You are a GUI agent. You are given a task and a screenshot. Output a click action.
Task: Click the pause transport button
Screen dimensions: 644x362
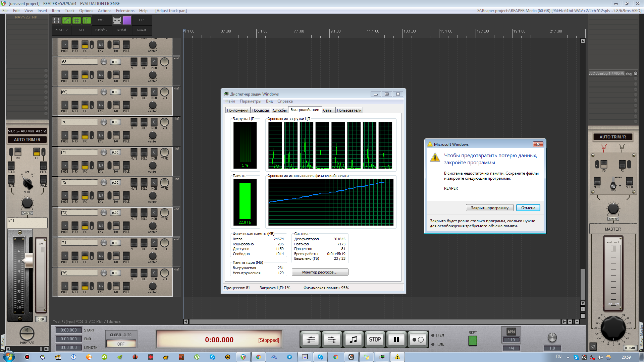click(x=396, y=340)
